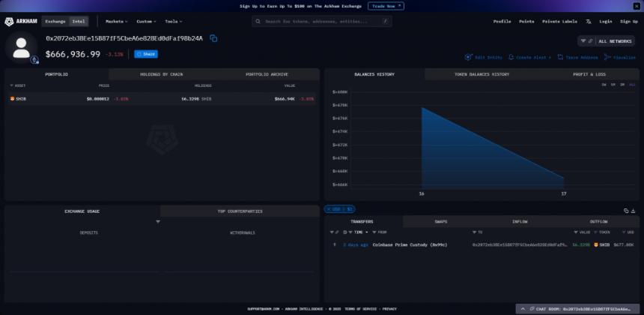Click the Edit Entity pencil icon
Screen dimensions: 644x315
(x=469, y=57)
